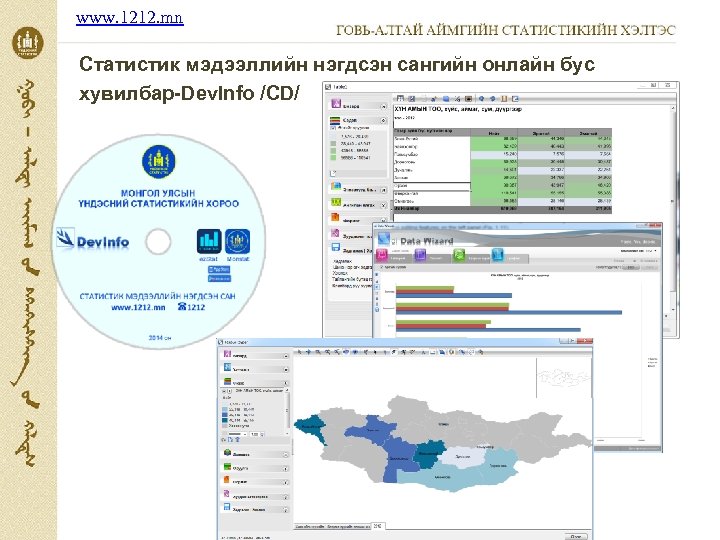Click the trash icon below the map legend
Viewport: 720px width, 540px height.
point(237,440)
